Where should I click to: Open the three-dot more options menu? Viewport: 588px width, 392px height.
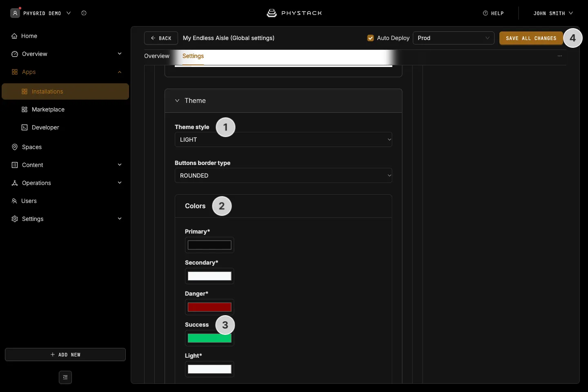(x=560, y=56)
